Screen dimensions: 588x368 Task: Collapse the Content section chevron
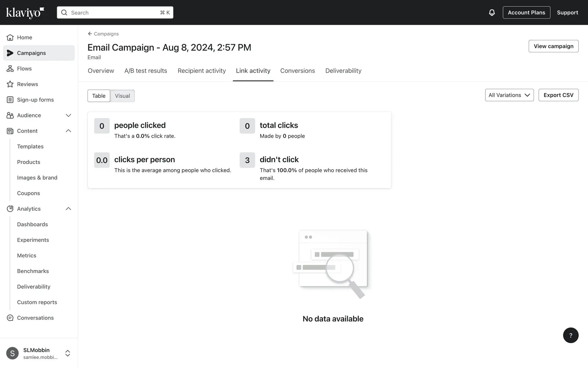pyautogui.click(x=68, y=131)
